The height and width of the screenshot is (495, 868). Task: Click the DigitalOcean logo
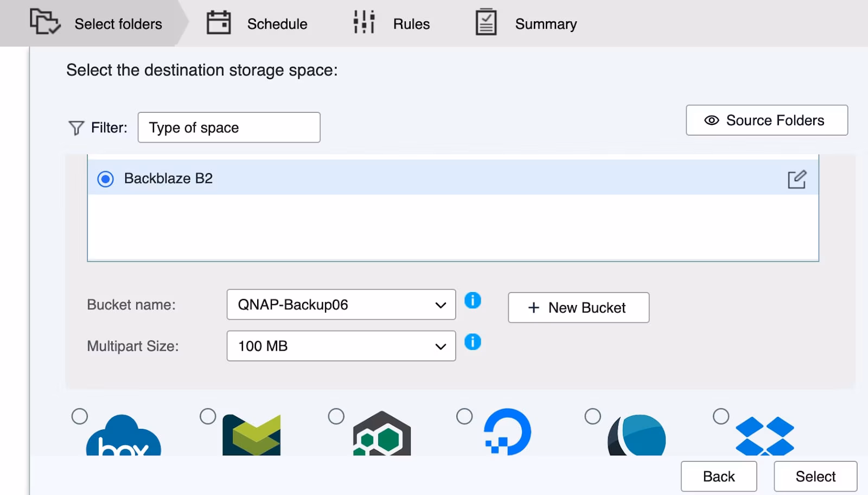507,433
